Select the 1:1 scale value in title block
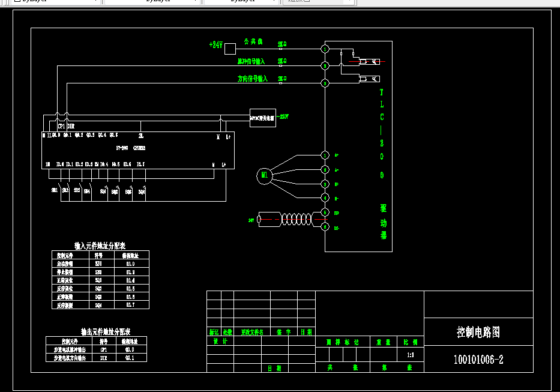The width and height of the screenshot is (560, 392). [411, 355]
